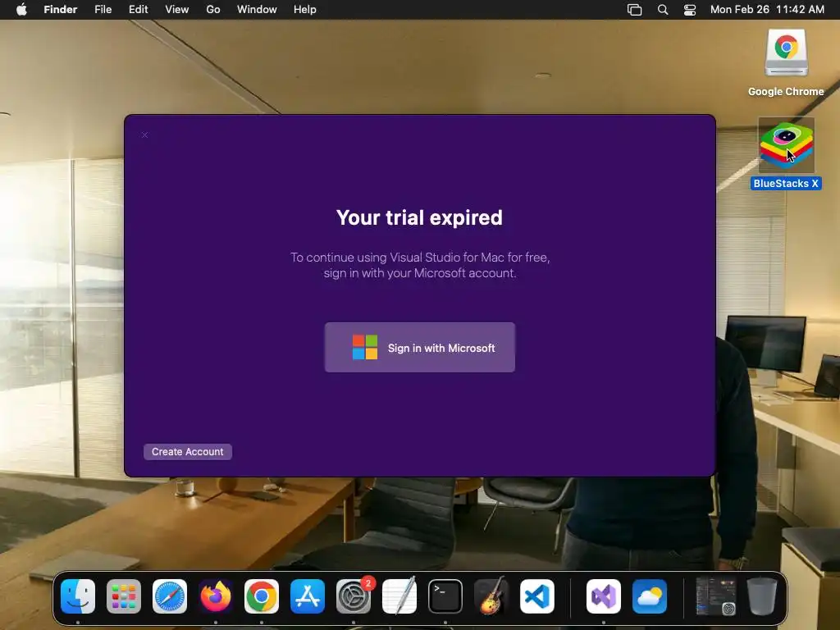Select the Google Chrome disk icon on desktop
This screenshot has height=630, width=840.
786,52
